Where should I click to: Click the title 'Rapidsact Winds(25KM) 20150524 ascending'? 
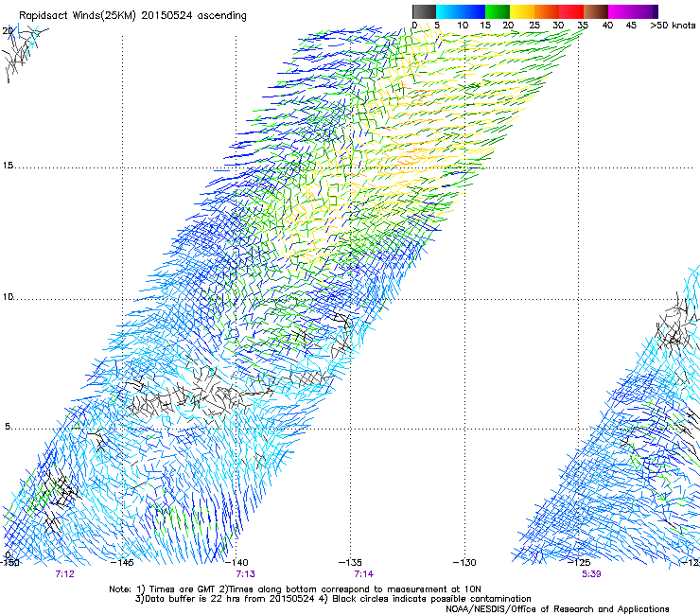click(x=132, y=16)
